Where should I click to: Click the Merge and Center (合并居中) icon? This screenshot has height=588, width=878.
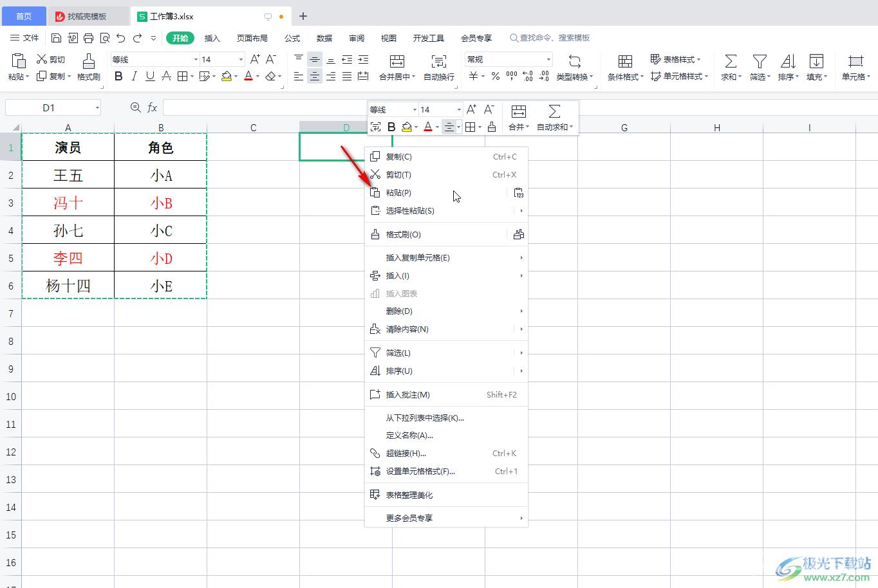397,61
